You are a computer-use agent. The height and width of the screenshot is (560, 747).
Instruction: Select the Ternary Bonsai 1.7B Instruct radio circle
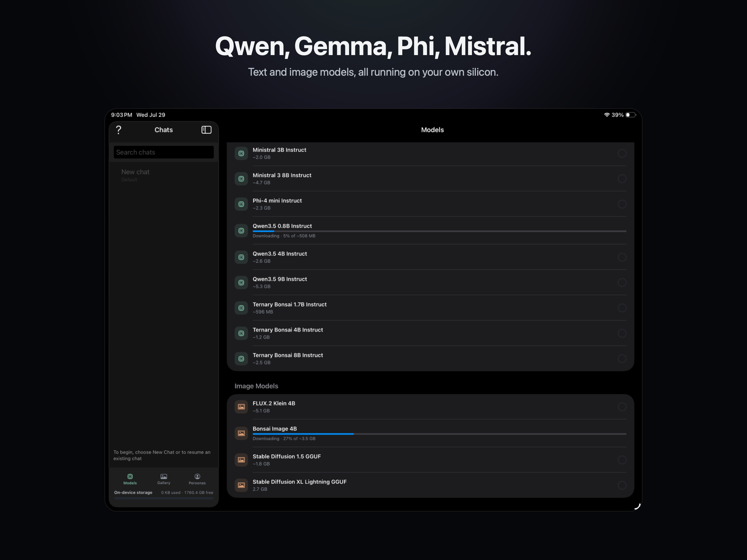pos(622,308)
